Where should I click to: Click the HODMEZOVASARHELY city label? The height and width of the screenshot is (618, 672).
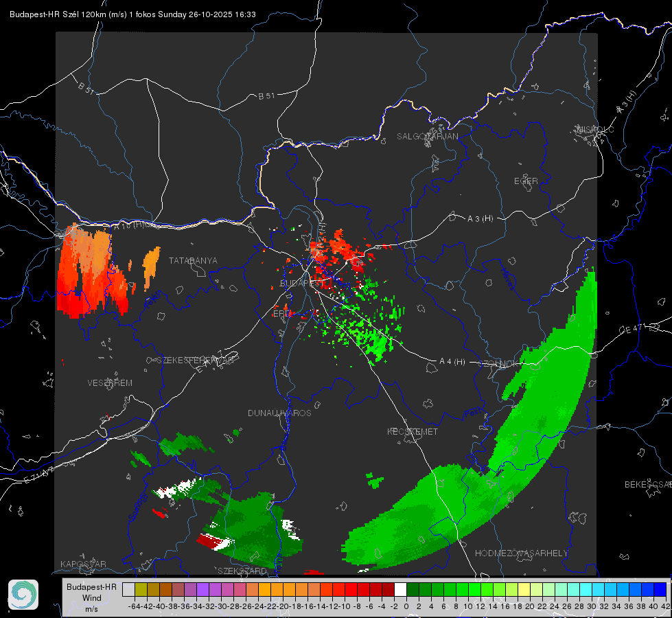pos(521,553)
